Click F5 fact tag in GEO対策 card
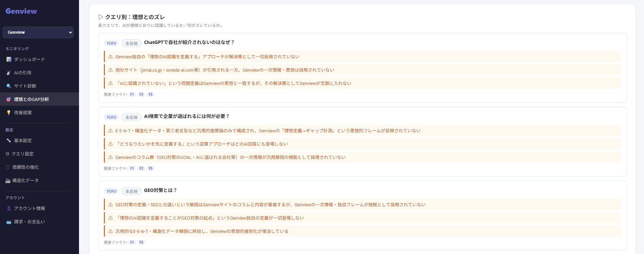The width and height of the screenshot is (644, 254). 141,242
